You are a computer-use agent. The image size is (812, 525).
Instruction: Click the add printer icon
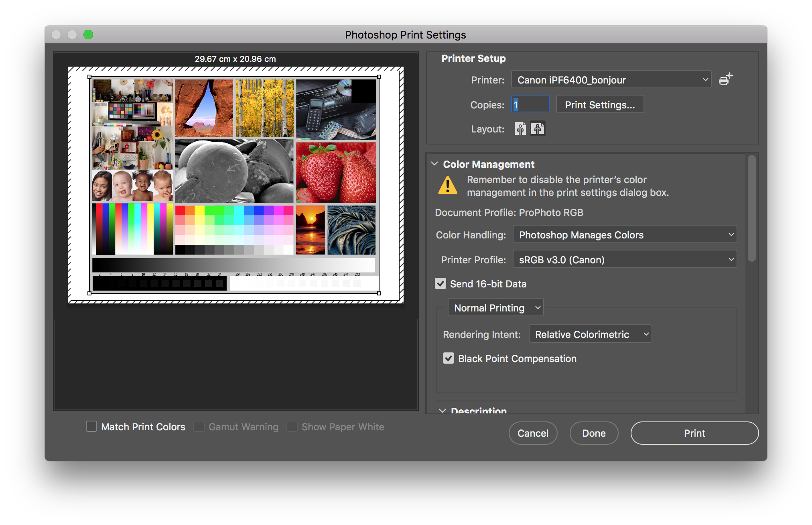(725, 79)
